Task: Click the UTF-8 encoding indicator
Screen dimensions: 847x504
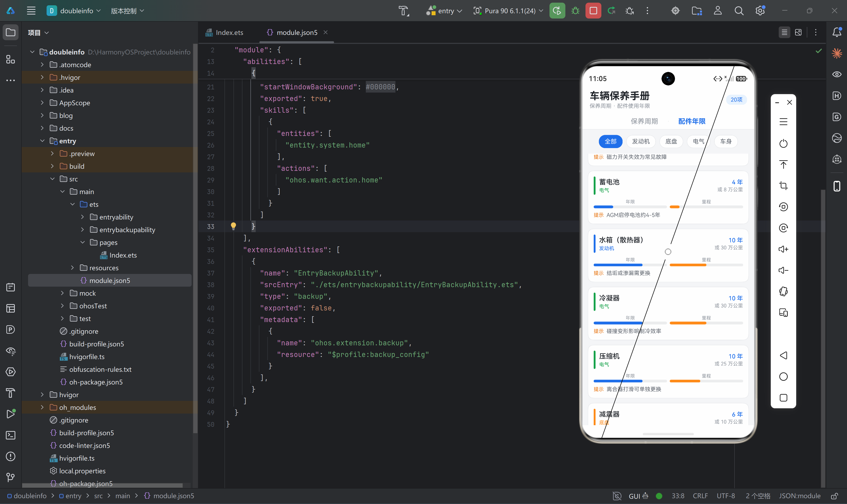Action: (726, 496)
